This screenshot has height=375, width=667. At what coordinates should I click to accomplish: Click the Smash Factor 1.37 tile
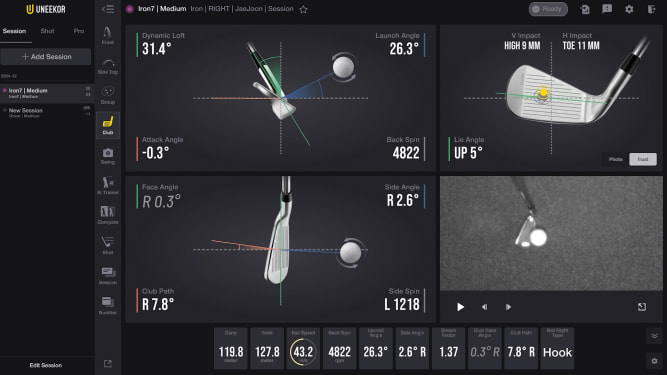coord(448,348)
